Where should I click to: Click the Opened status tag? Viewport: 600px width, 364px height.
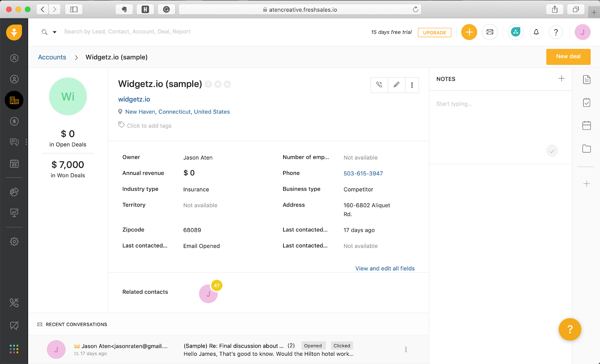coord(313,346)
